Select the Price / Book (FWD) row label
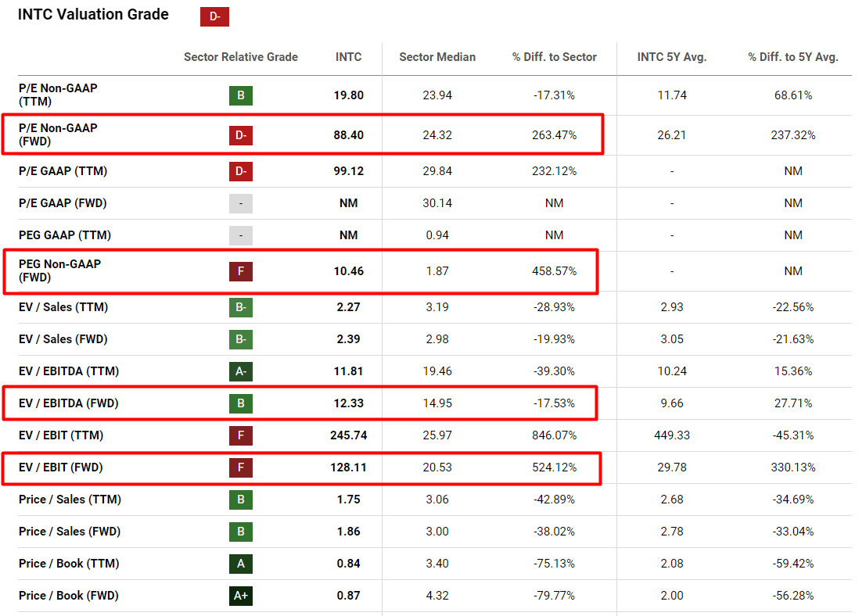 69,595
